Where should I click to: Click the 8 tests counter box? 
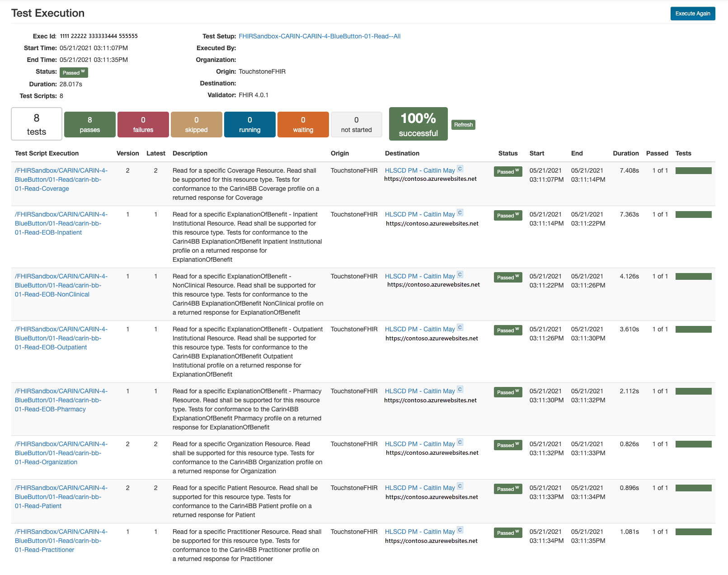36,124
